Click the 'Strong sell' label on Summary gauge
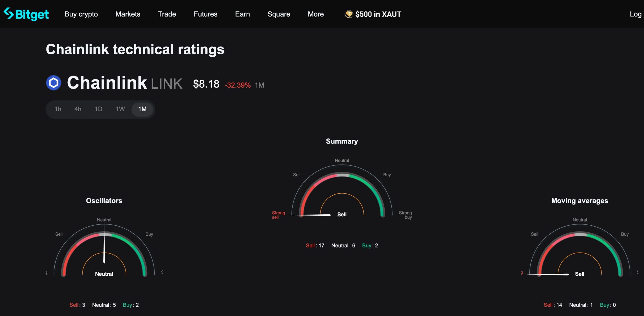 [278, 215]
